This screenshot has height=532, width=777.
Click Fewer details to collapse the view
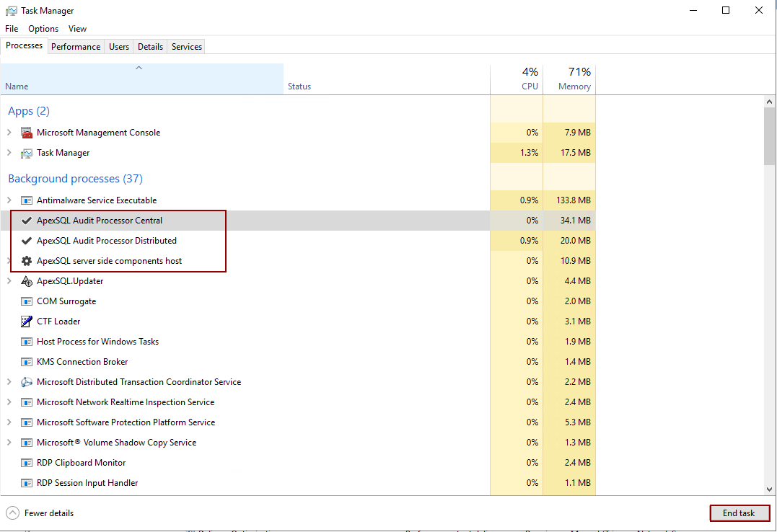(40, 513)
